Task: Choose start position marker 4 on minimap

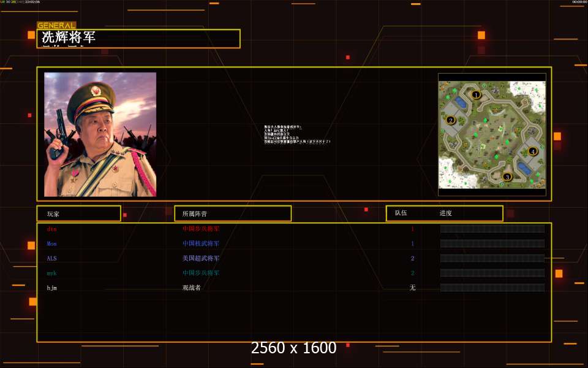Action: [532, 151]
